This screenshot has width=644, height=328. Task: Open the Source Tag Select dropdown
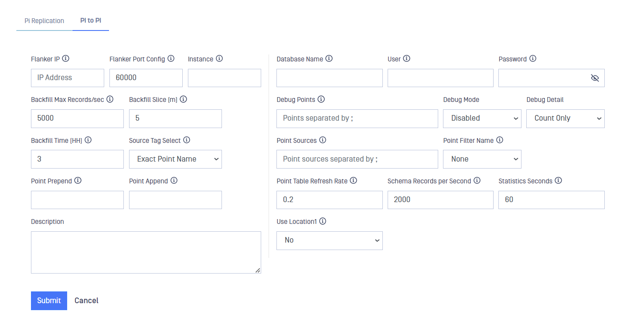175,159
